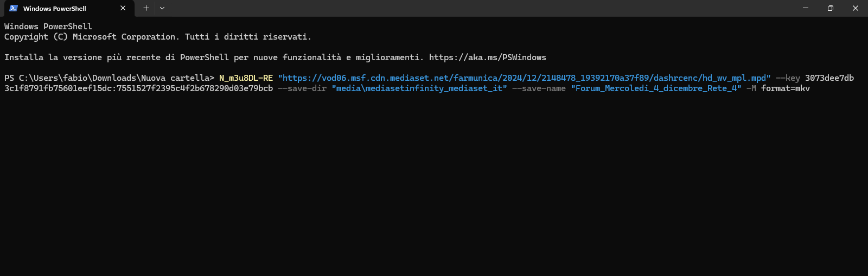
Task: Click the --save-name parameter flag
Action: [x=539, y=88]
